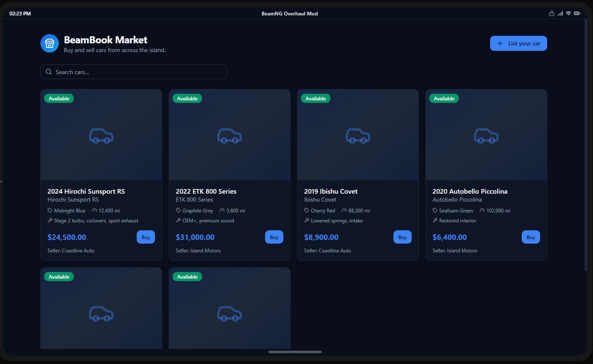Viewport: 593px width, 364px height.
Task: Open the 2020 Autobello Piccolina listing image
Action: tap(486, 135)
